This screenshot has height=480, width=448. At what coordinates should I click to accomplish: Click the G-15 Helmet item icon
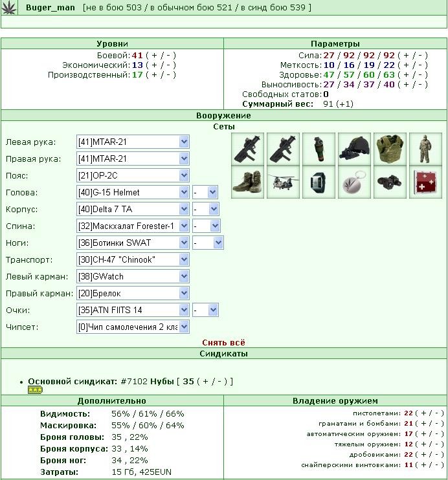354,149
